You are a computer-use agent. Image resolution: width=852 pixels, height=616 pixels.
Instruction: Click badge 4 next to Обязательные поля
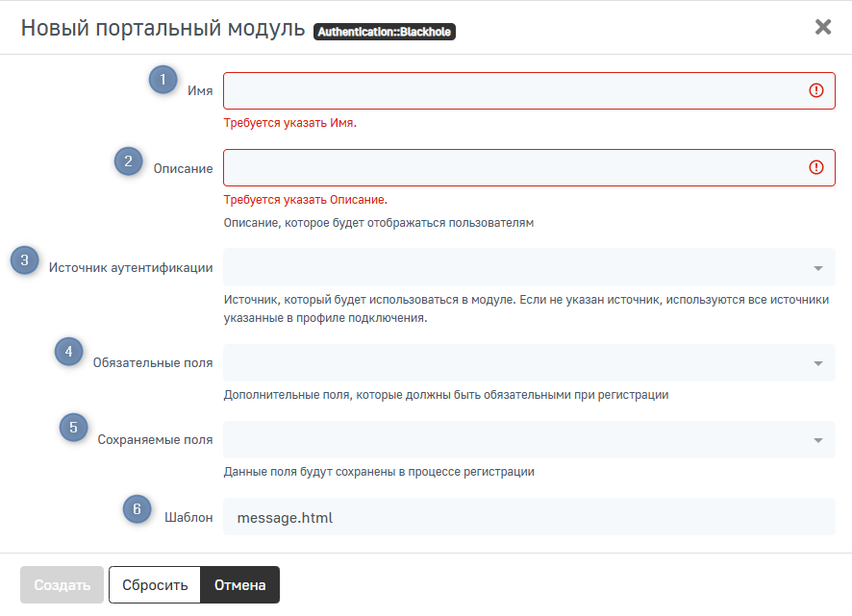pyautogui.click(x=68, y=352)
